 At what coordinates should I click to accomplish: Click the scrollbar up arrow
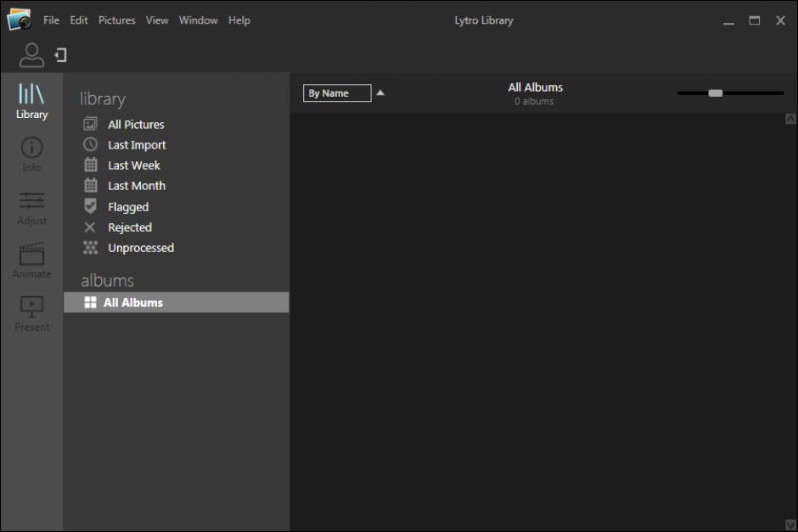(790, 119)
